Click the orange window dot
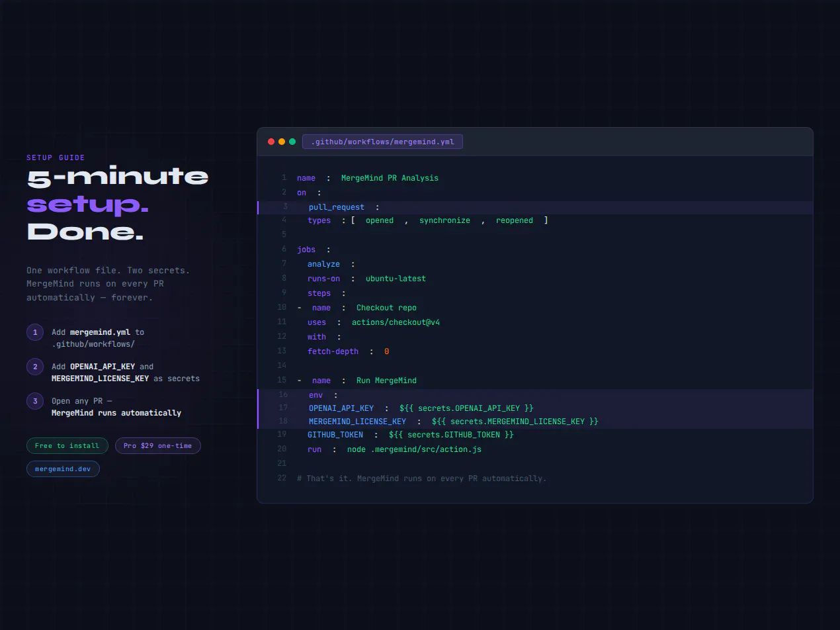Image resolution: width=840 pixels, height=630 pixels. 282,142
